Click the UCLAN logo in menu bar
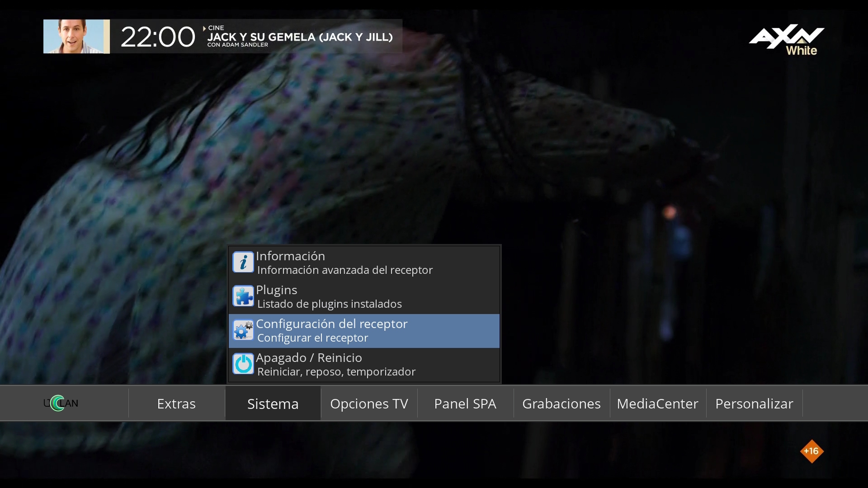 tap(61, 403)
